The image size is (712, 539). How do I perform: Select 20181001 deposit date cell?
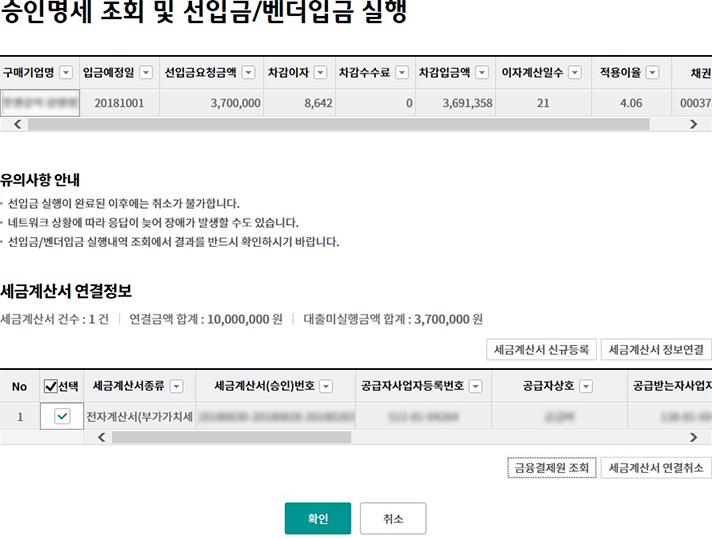[x=120, y=103]
